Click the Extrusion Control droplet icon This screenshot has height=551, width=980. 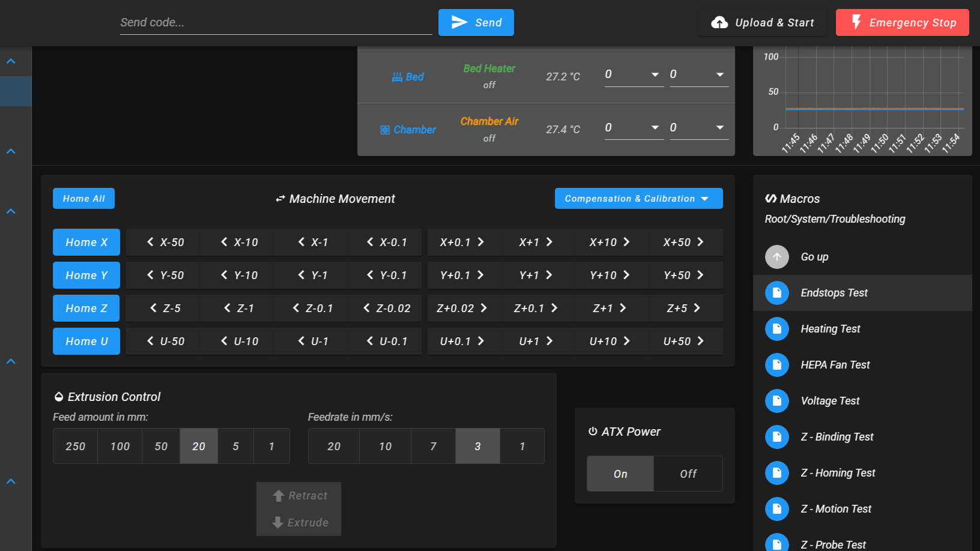click(59, 397)
